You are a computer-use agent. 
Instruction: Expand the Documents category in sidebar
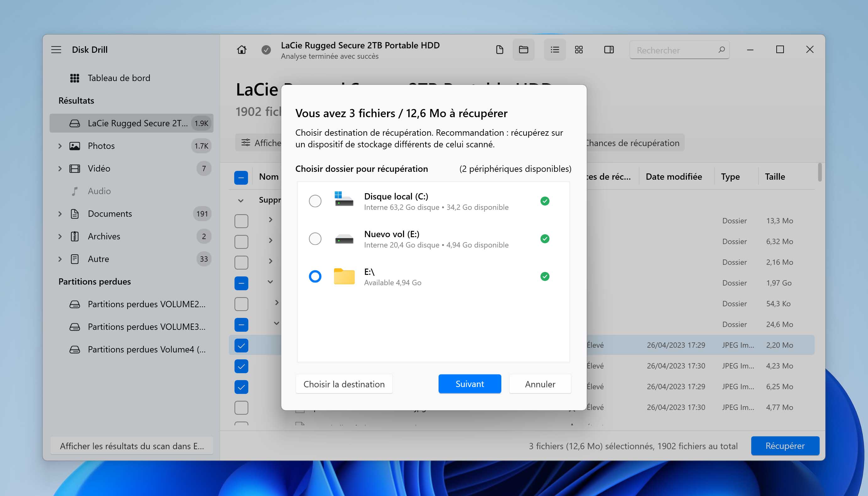point(60,213)
